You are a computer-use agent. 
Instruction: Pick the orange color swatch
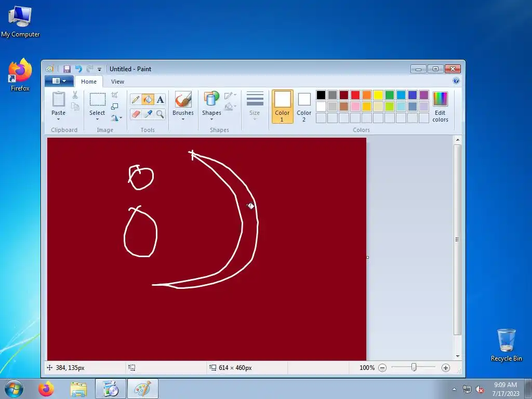click(x=367, y=95)
